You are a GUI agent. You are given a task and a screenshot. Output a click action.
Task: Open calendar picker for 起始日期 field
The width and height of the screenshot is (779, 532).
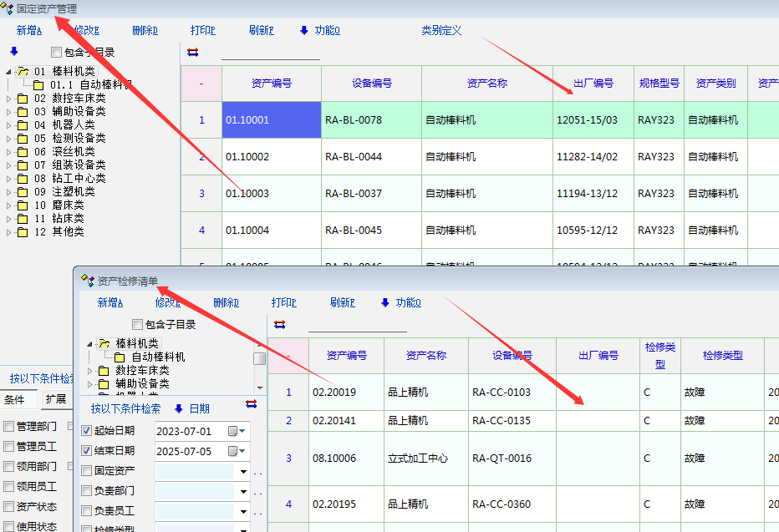[x=242, y=431]
